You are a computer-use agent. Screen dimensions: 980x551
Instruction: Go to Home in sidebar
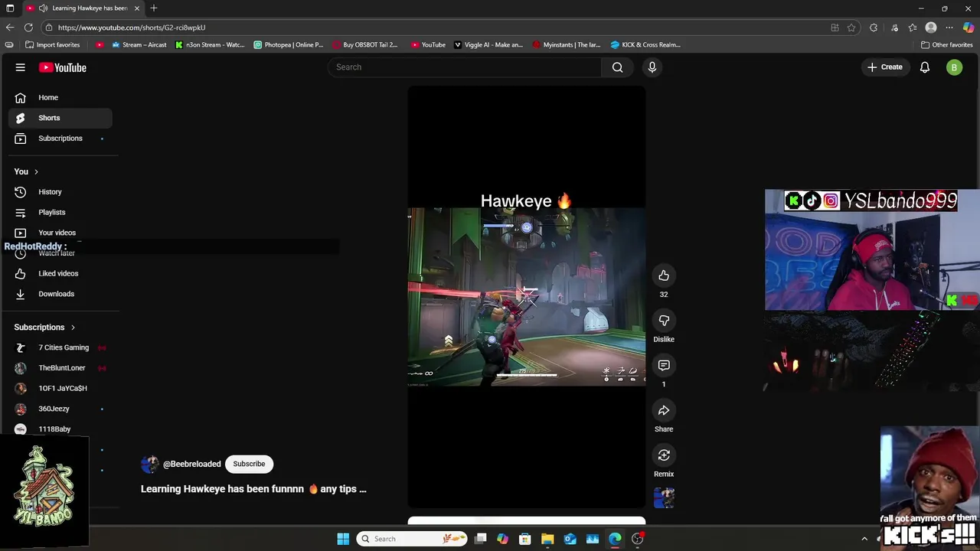point(60,97)
